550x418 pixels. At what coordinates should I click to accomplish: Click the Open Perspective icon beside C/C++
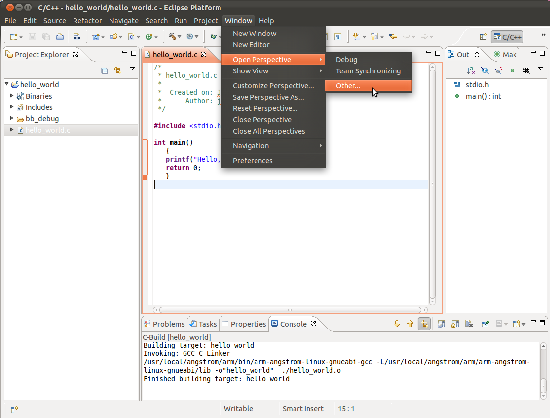point(483,37)
